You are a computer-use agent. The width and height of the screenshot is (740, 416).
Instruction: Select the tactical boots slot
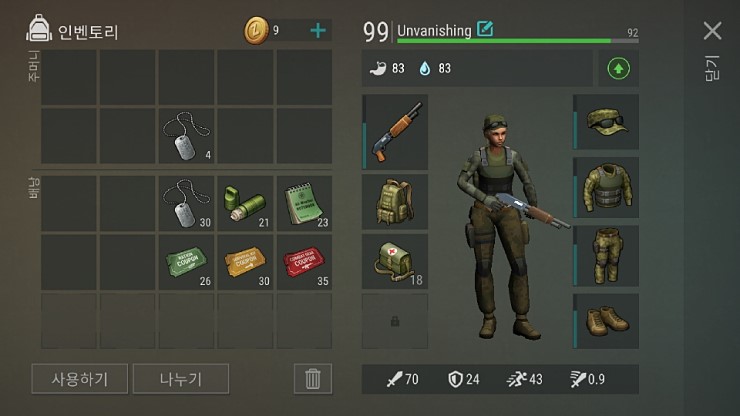tap(606, 321)
